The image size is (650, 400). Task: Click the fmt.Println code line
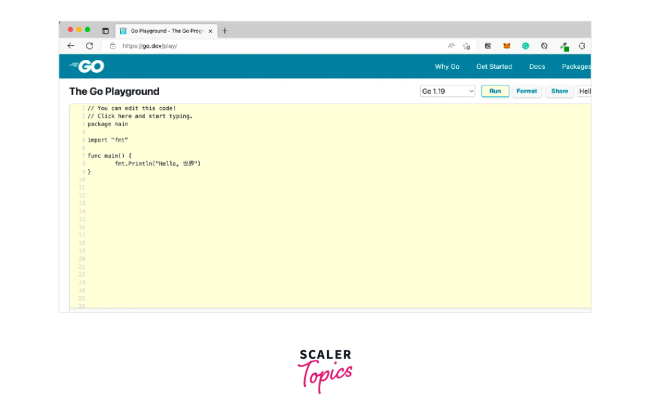[158, 164]
